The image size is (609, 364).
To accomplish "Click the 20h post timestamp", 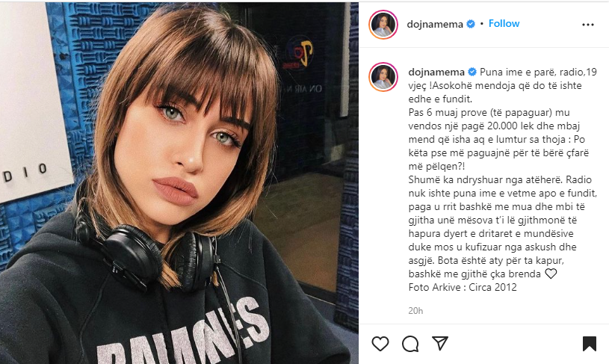I will click(415, 311).
